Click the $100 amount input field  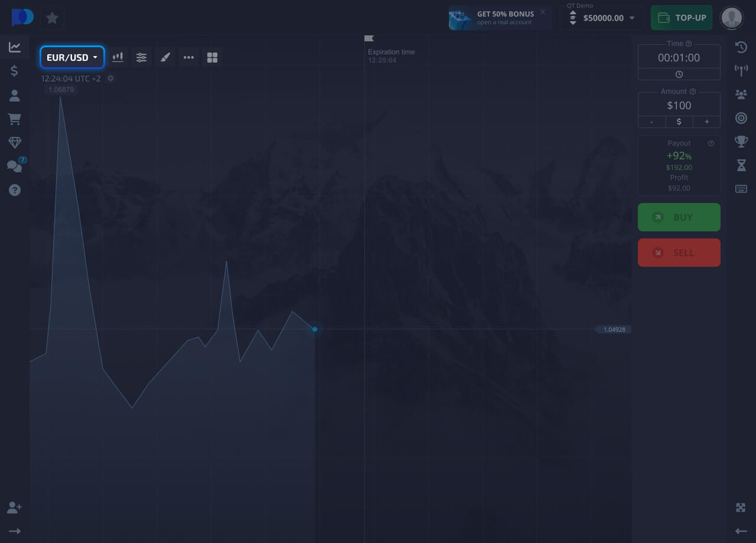[x=679, y=106]
